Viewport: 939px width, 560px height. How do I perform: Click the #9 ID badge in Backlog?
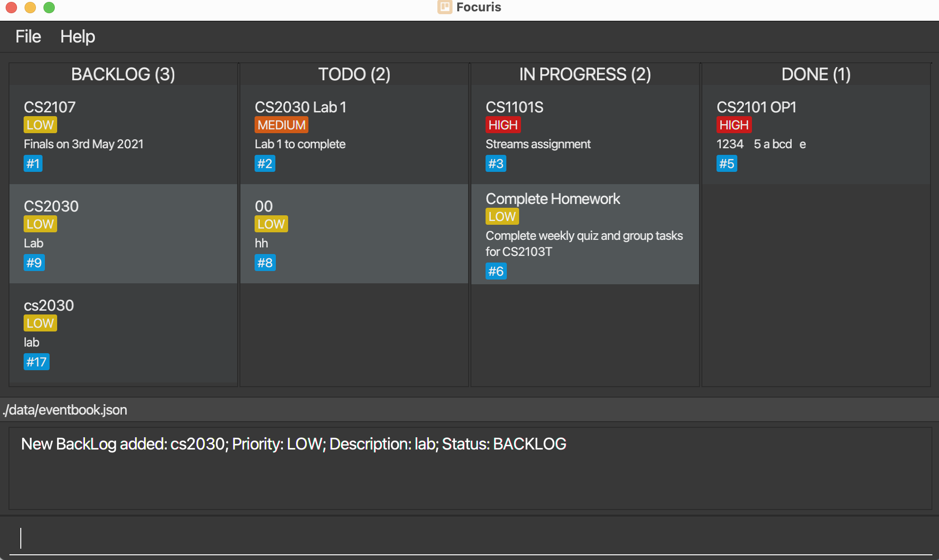(x=34, y=263)
